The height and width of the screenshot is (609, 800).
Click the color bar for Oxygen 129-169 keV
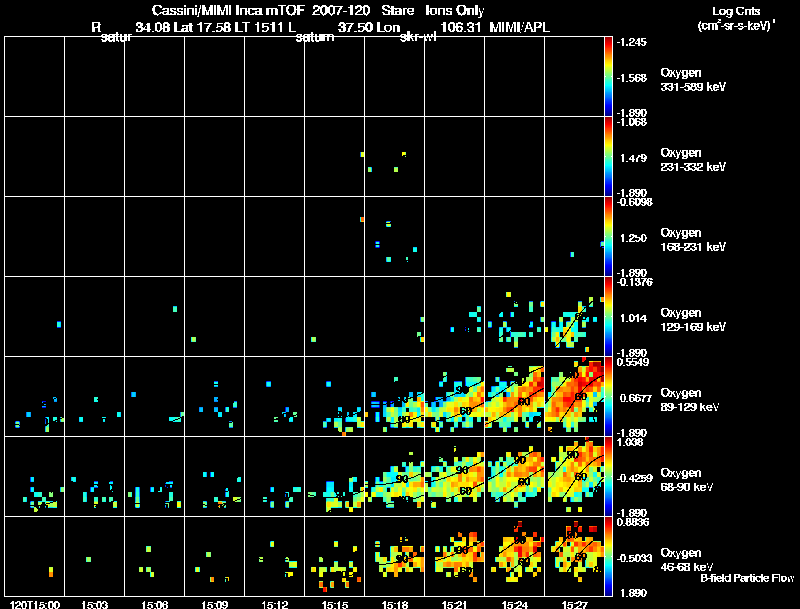point(608,317)
